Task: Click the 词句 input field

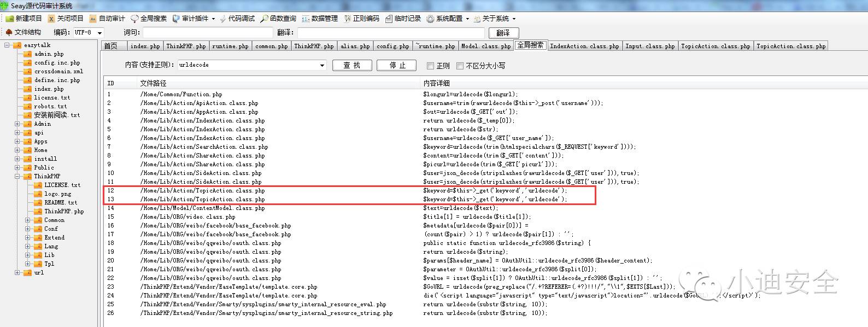Action: pyautogui.click(x=207, y=33)
